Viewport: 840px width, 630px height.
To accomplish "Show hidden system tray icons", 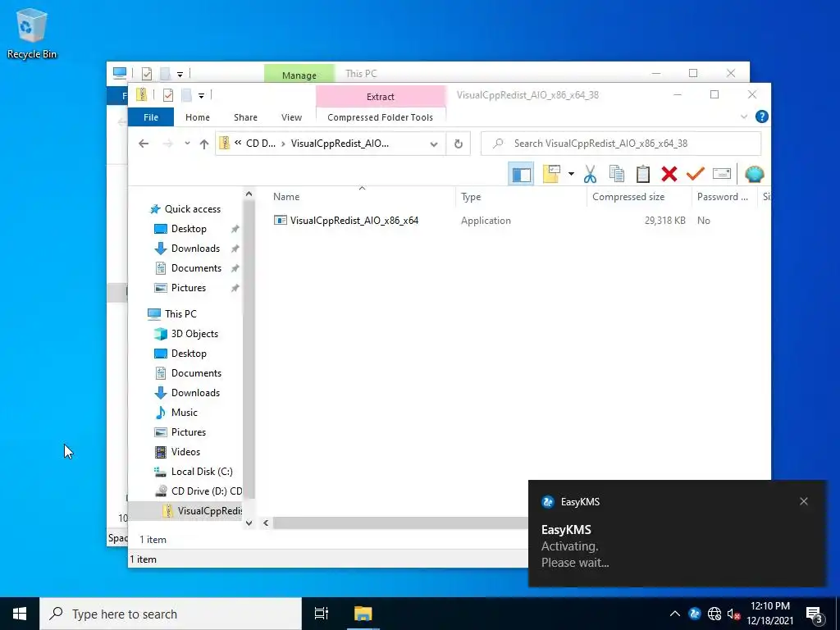I will [675, 614].
